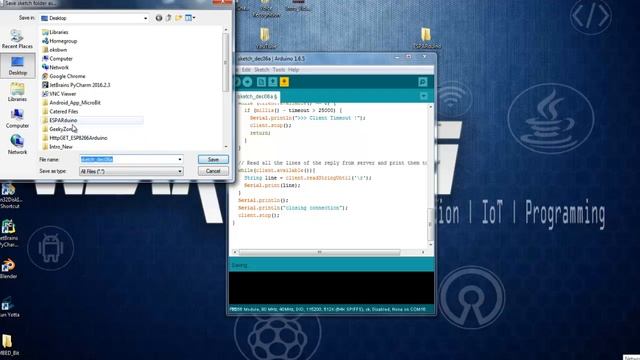Click the MBED_Bit folder on desktop
640x360 pixels.
coord(8,345)
